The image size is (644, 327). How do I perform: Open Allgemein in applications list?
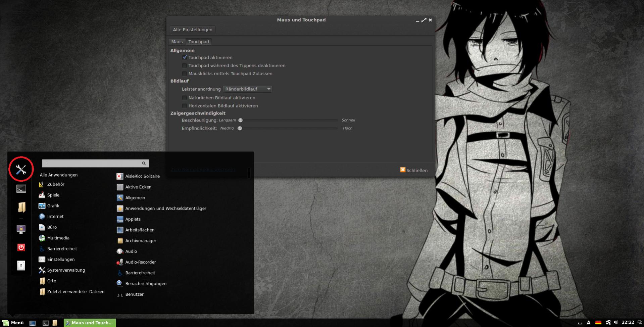point(131,198)
